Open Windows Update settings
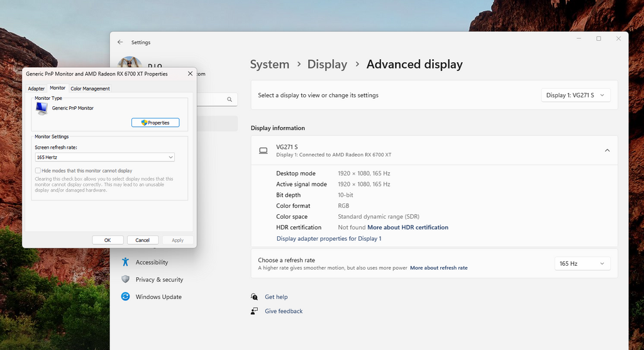 [158, 297]
